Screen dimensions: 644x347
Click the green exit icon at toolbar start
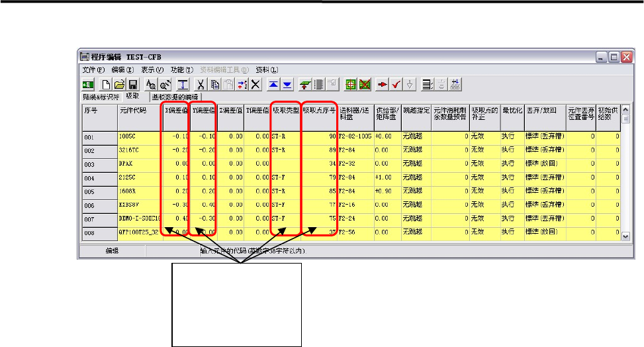tap(87, 85)
